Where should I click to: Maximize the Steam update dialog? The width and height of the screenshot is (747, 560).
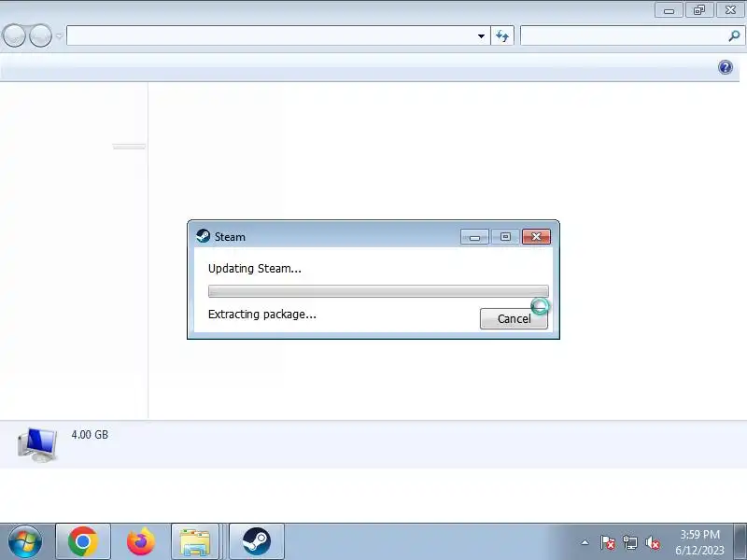click(x=505, y=237)
